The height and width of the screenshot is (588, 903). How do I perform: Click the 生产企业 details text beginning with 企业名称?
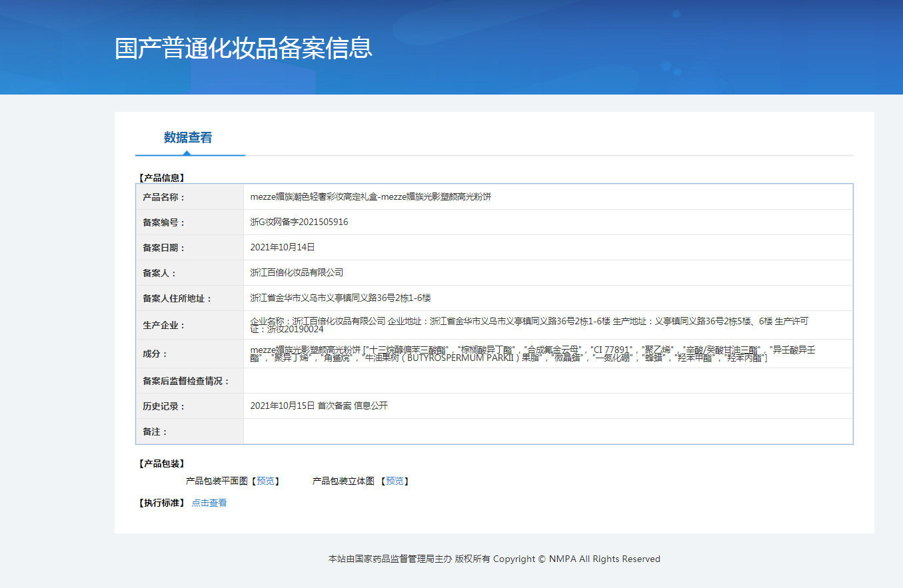pyautogui.click(x=530, y=325)
